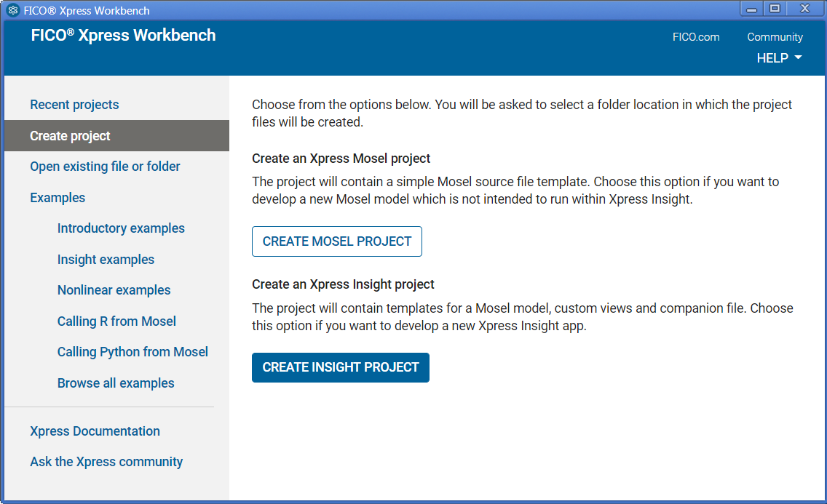Click the 'Create an Xpress Insight project' heading
The image size is (827, 504).
click(343, 284)
